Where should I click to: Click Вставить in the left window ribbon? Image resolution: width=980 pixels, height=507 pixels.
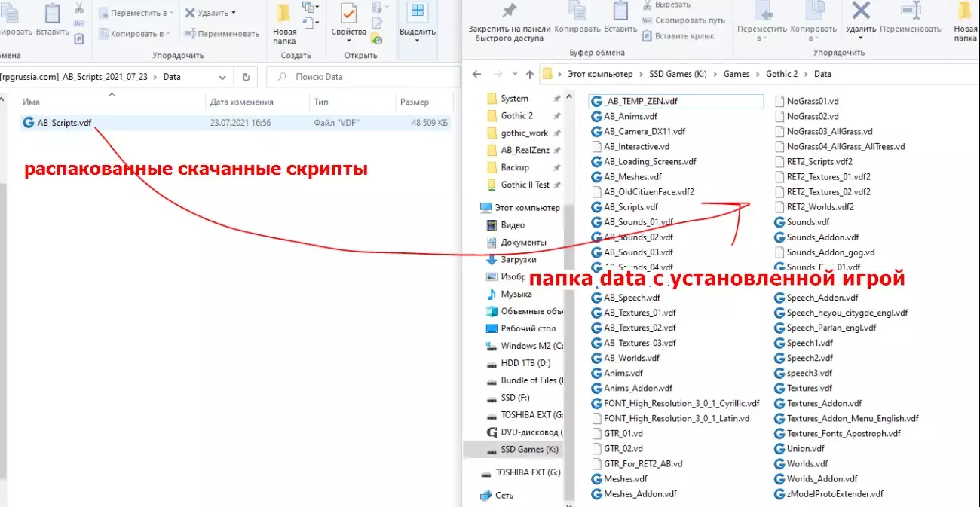click(52, 20)
